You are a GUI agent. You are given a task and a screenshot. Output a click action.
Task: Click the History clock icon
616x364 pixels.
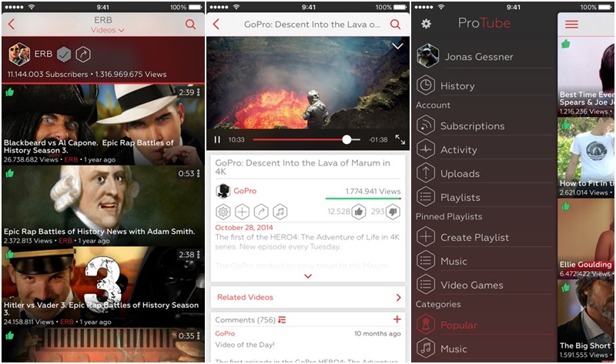coord(426,85)
